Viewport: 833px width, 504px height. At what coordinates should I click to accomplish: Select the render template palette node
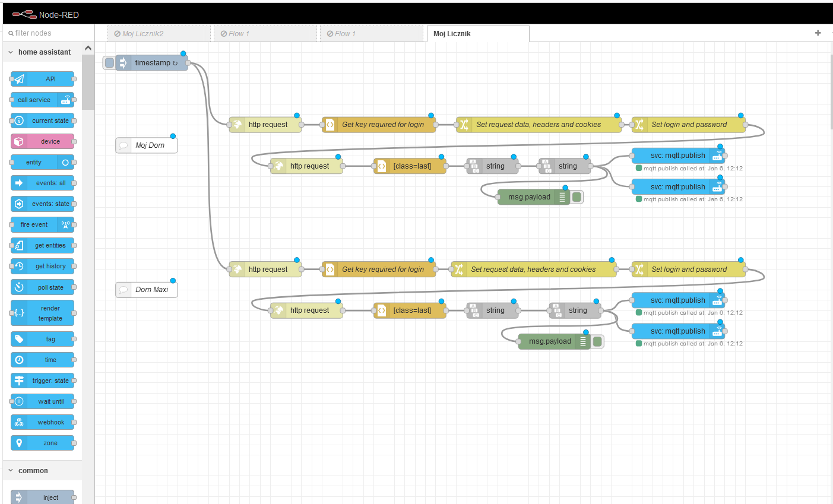tap(42, 313)
